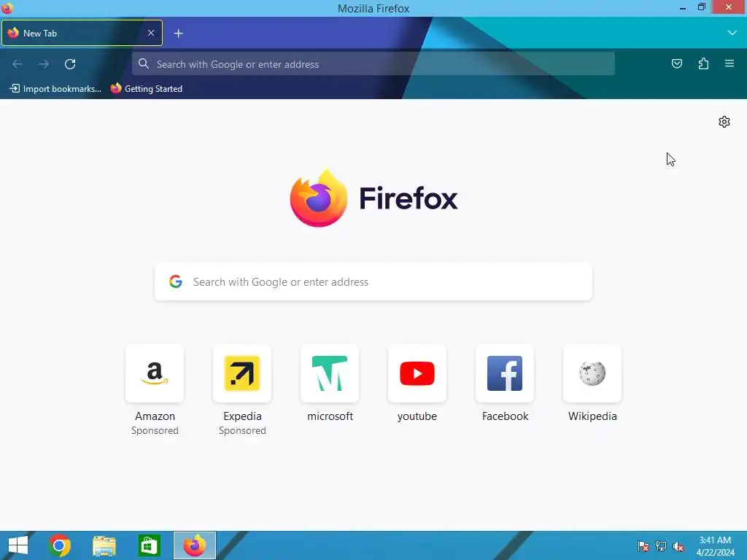The width and height of the screenshot is (747, 560).
Task: Click Sponsored text under Expedia
Action: pos(242,430)
